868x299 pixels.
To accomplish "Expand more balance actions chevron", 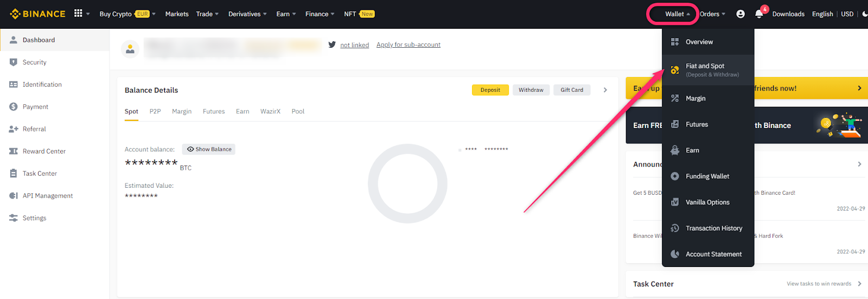I will [x=605, y=90].
